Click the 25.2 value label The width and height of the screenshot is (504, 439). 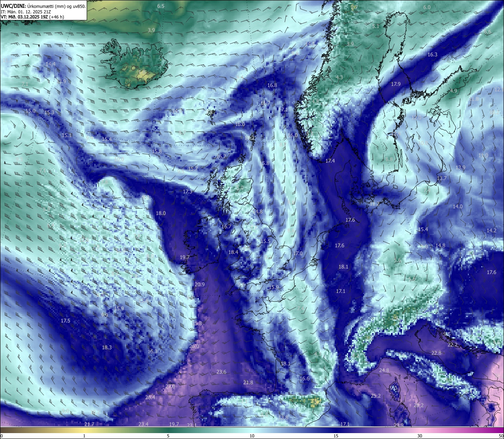click(x=376, y=396)
